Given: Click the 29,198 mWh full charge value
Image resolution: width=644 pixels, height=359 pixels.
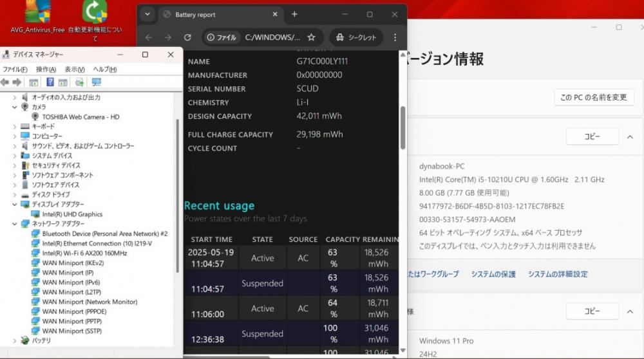Looking at the screenshot, I should coord(319,134).
